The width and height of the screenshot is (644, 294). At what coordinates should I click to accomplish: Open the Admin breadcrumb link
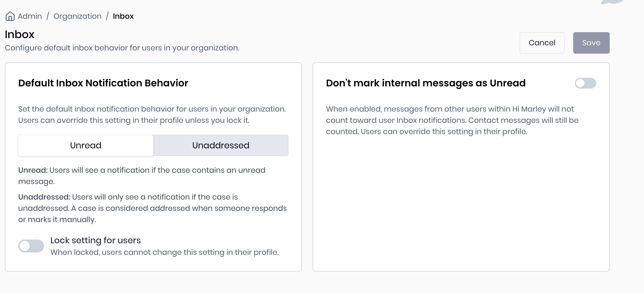coord(30,16)
